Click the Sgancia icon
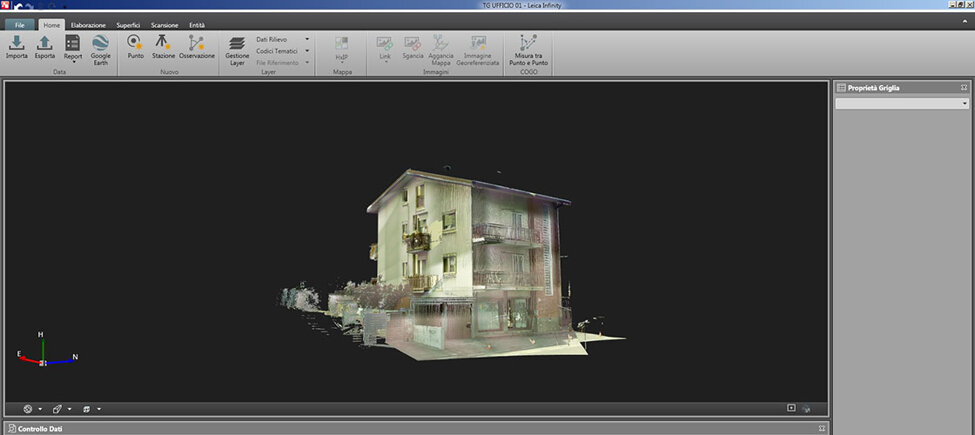 tap(412, 43)
